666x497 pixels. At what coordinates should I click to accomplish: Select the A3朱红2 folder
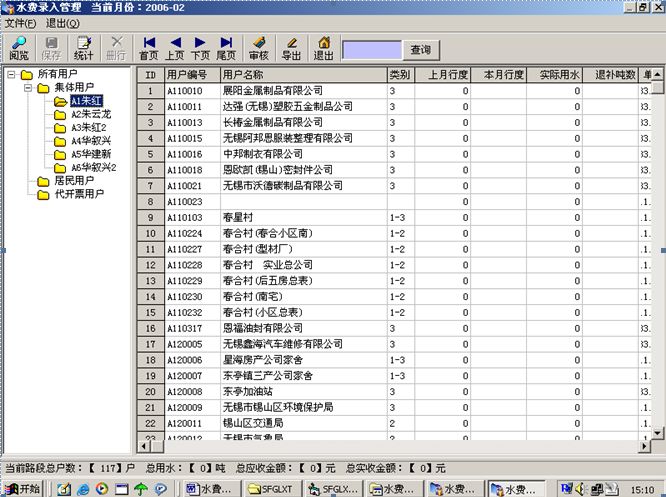click(88, 127)
